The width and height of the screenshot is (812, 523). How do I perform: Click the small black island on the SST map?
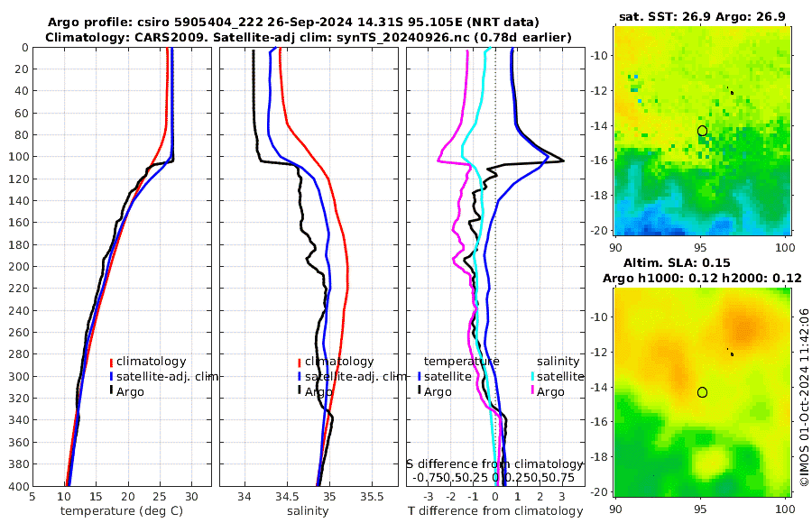tap(732, 93)
